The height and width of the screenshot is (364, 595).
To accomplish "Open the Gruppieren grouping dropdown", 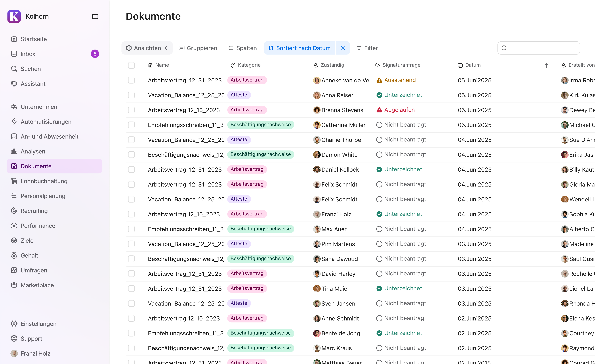I will point(198,48).
